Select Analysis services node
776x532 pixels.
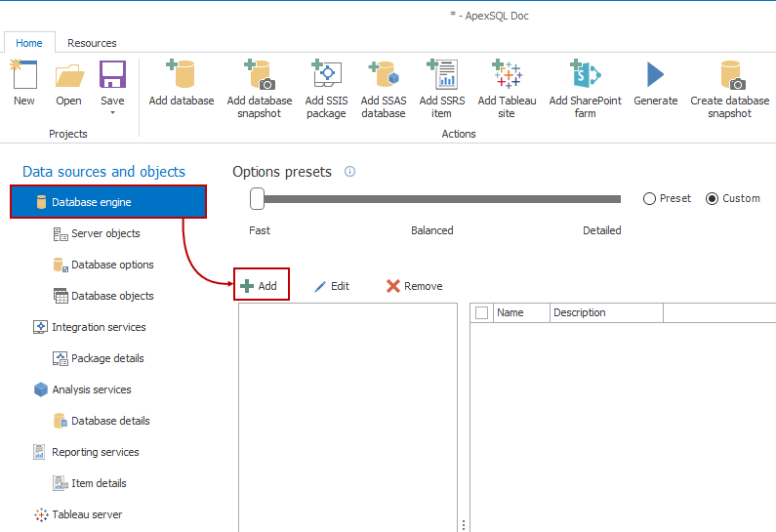point(83,389)
